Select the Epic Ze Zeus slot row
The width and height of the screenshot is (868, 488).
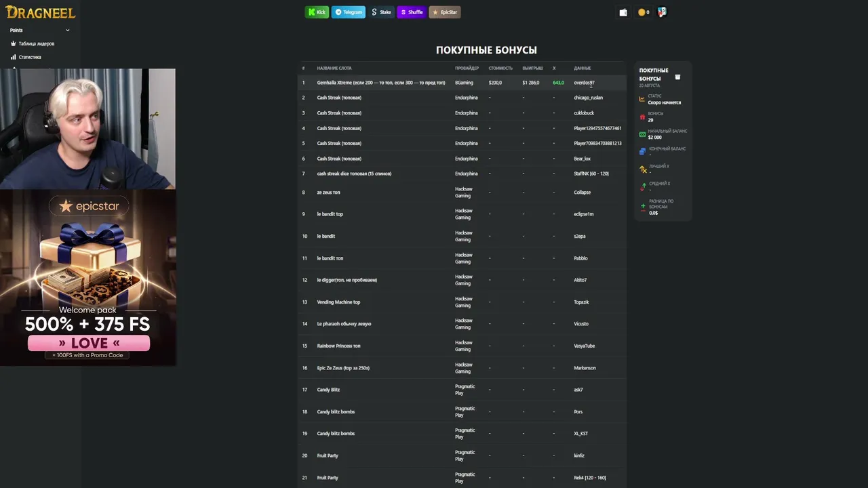(x=462, y=368)
